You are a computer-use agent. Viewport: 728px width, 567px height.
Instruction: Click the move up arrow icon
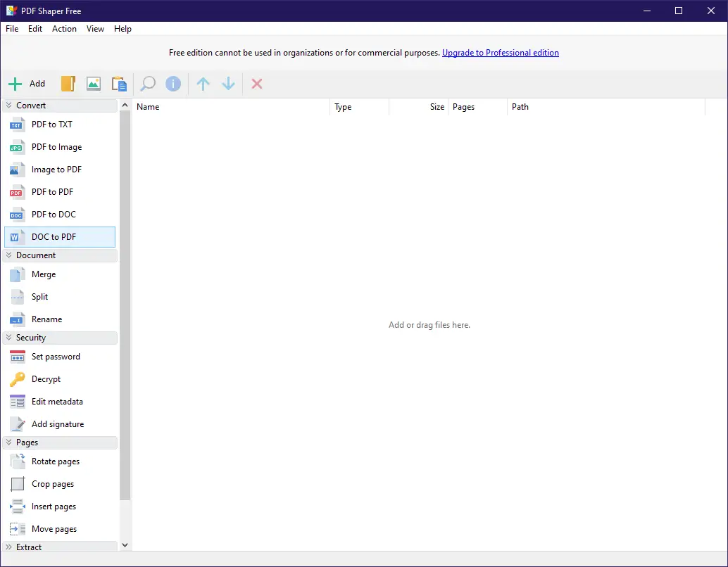(x=203, y=84)
